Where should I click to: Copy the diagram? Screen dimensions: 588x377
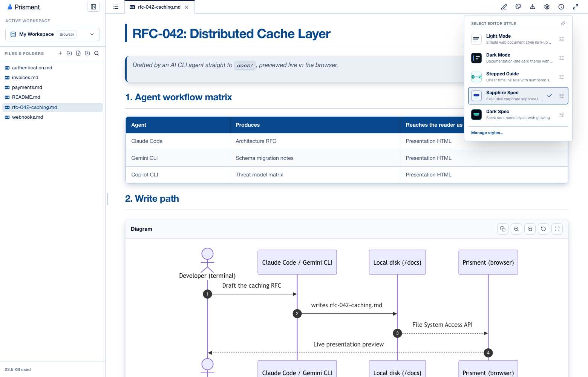[503, 229]
